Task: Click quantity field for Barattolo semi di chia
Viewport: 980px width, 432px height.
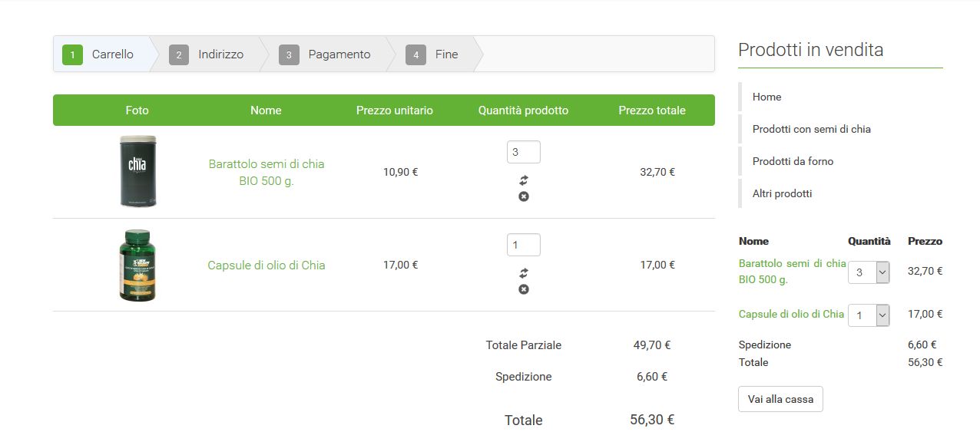Action: pos(523,152)
